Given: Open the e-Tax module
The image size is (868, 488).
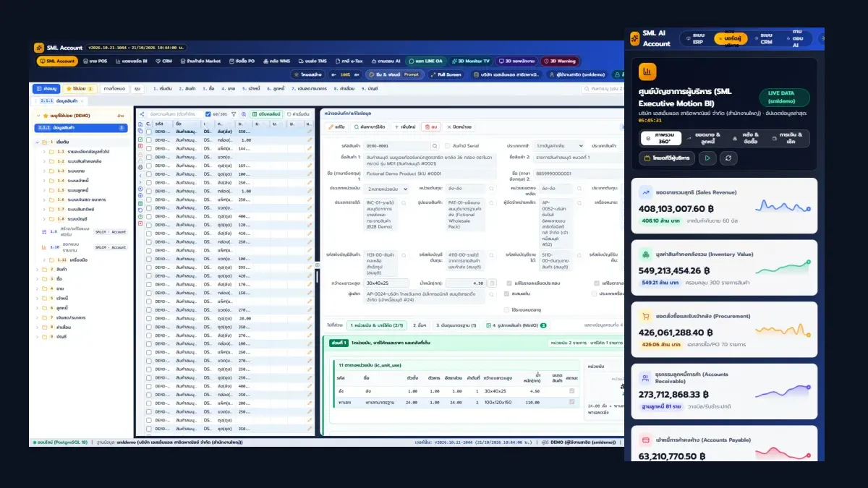Looking at the screenshot, I should tap(350, 61).
